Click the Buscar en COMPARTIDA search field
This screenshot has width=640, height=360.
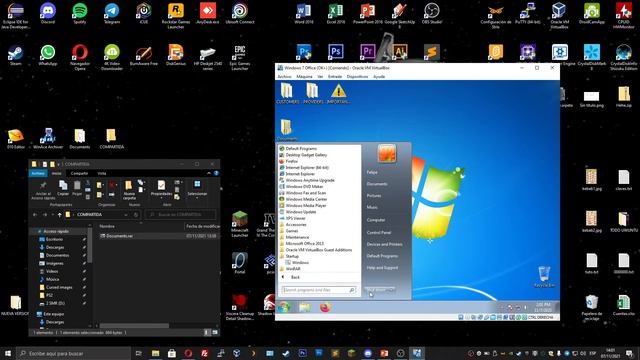[181, 215]
